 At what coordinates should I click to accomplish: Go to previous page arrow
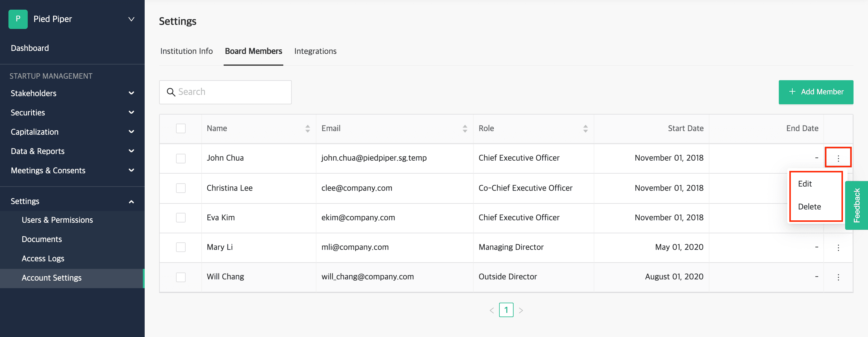tap(492, 310)
